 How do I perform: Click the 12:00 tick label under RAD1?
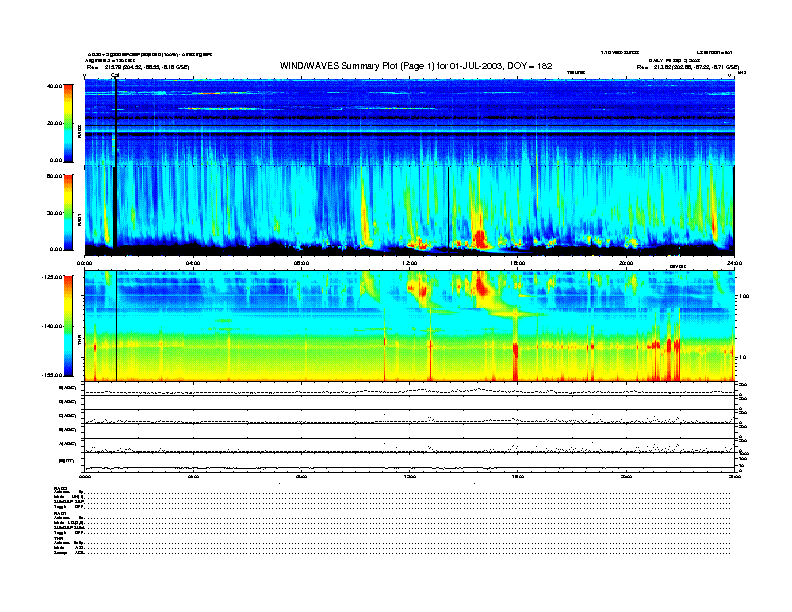pyautogui.click(x=409, y=263)
